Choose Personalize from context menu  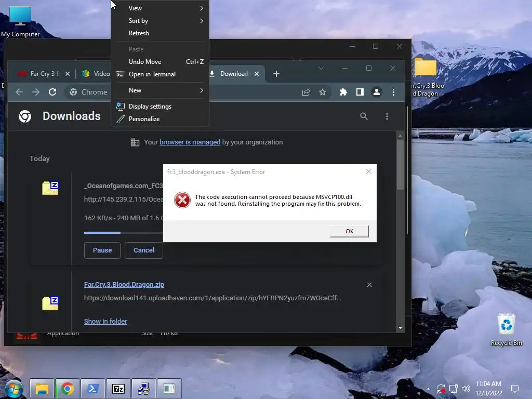tap(160, 119)
